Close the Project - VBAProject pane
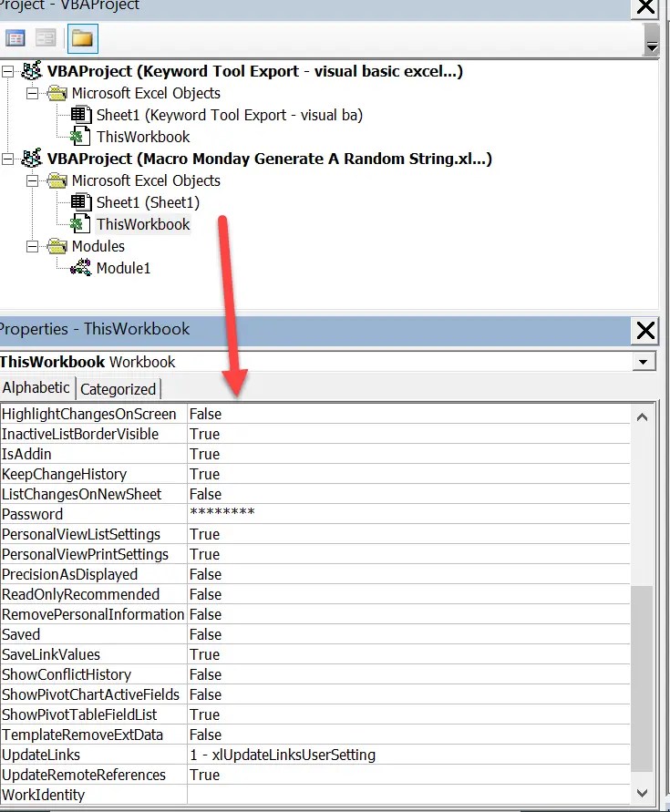 click(x=645, y=7)
